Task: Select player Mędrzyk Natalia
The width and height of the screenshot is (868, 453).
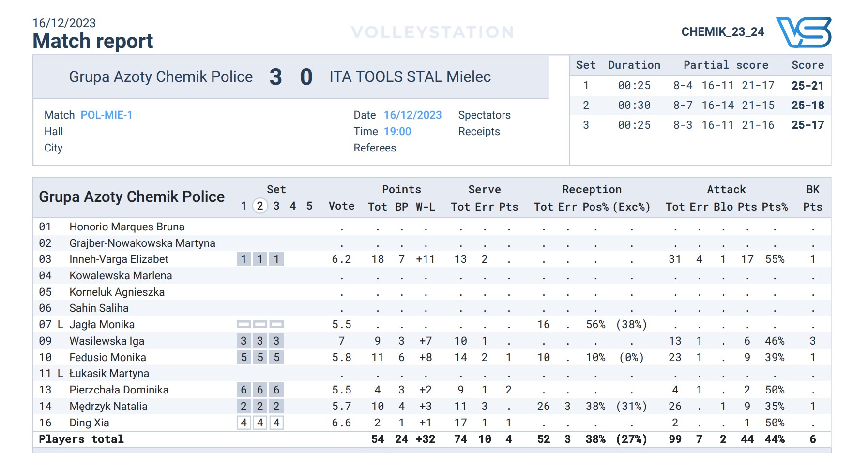Action: [108, 407]
